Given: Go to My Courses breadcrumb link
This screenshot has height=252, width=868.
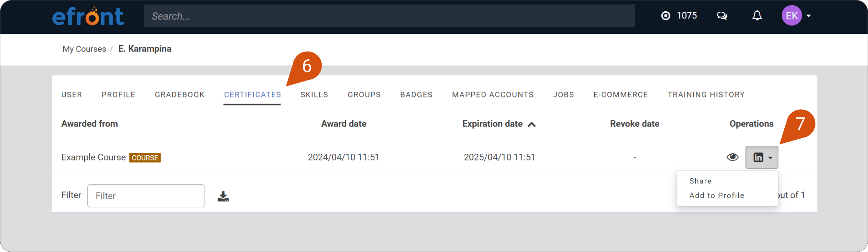Looking at the screenshot, I should pos(84,49).
